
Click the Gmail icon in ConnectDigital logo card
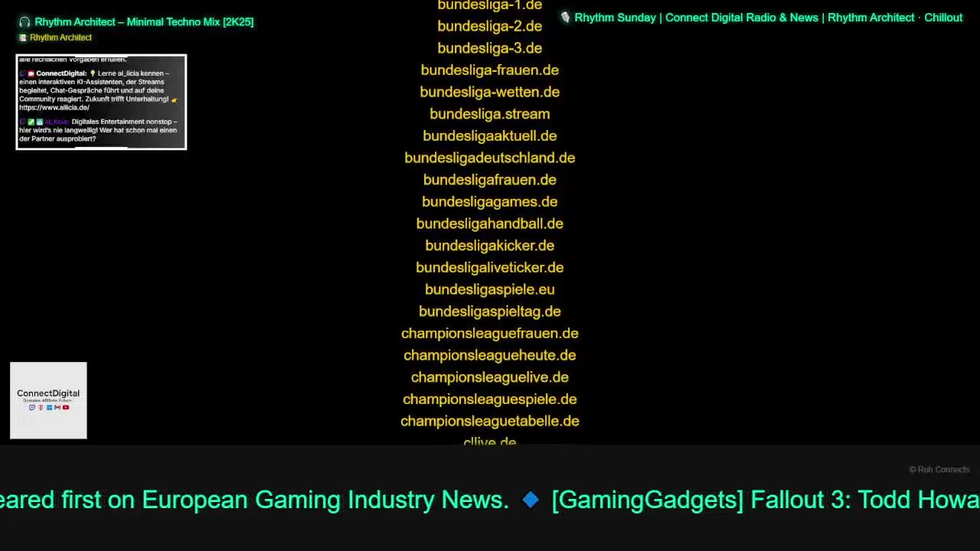57,407
